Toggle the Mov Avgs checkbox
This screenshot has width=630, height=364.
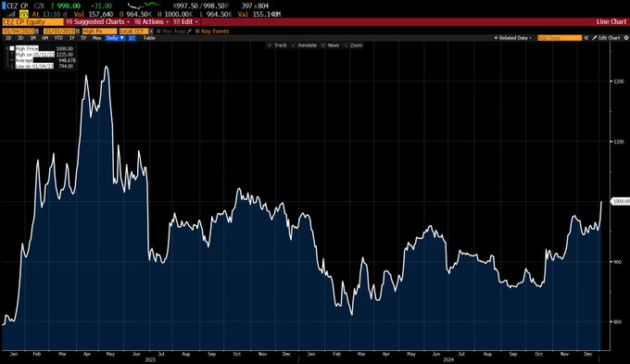(158, 31)
